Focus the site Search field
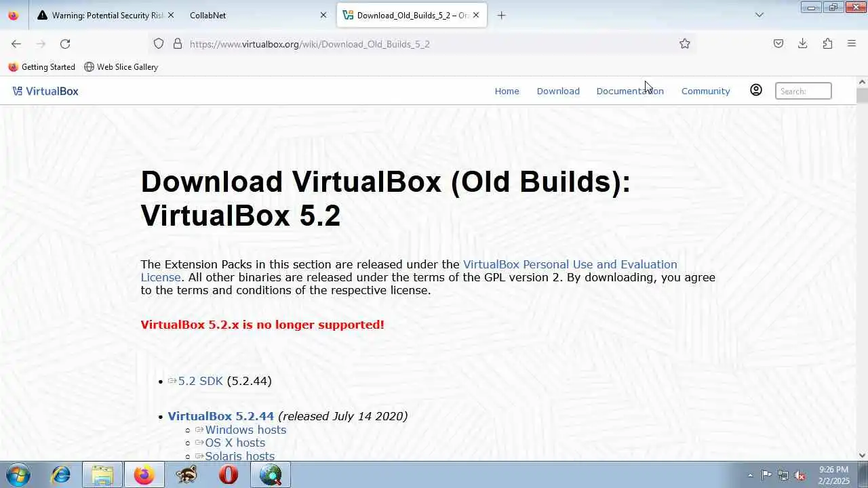 (x=804, y=91)
